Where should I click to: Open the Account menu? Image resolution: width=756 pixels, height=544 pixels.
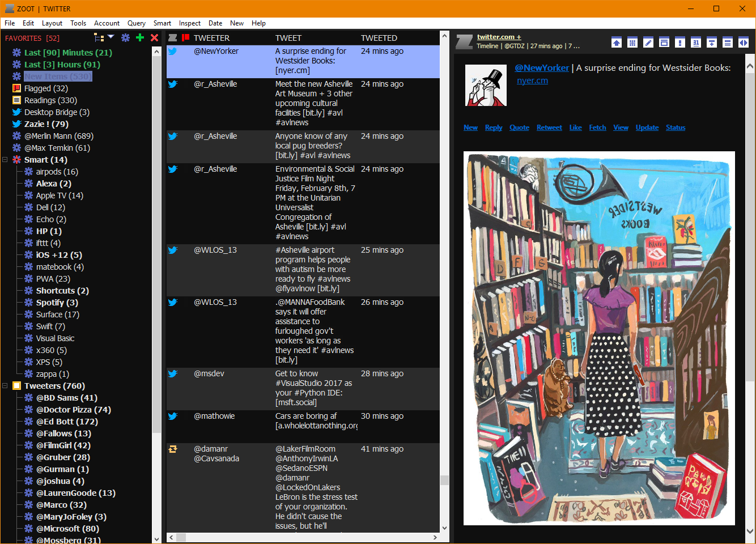tap(107, 23)
